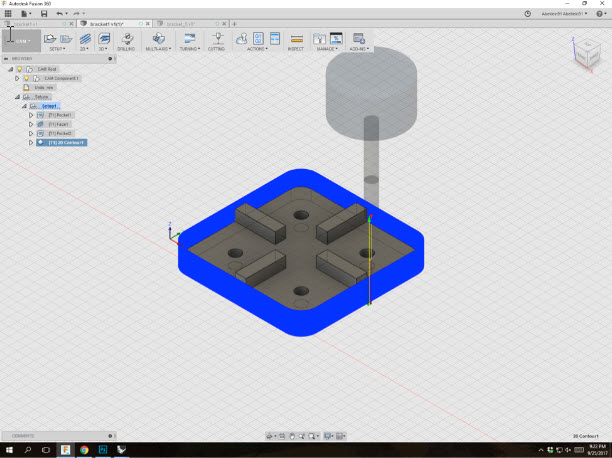The height and width of the screenshot is (458, 612).
Task: Open the Add-Ins toolbar icon
Action: 359,39
